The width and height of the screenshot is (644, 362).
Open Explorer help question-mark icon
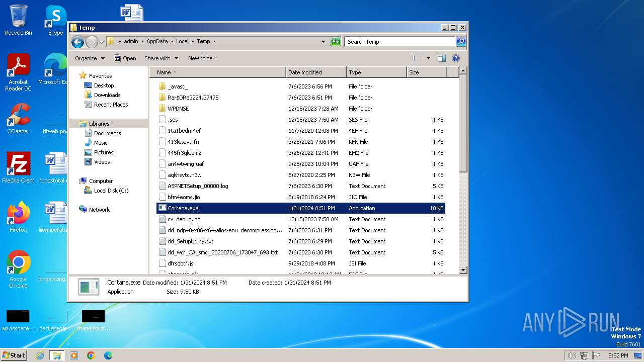(x=456, y=58)
